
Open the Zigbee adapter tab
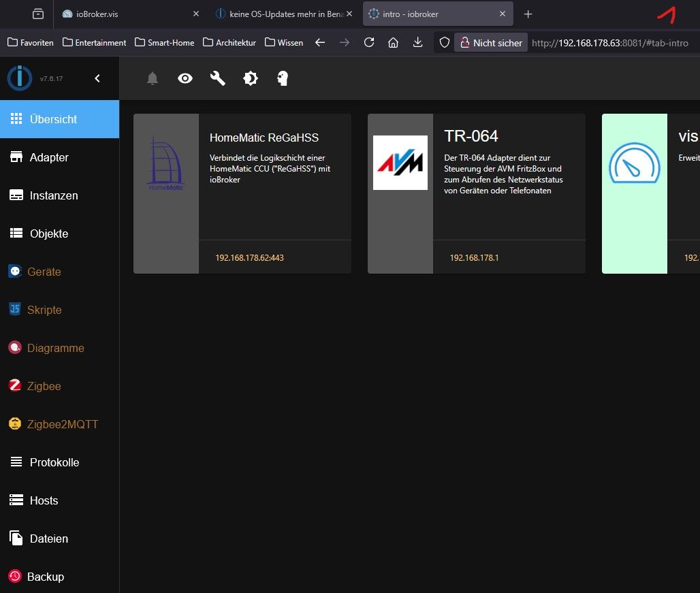point(44,386)
